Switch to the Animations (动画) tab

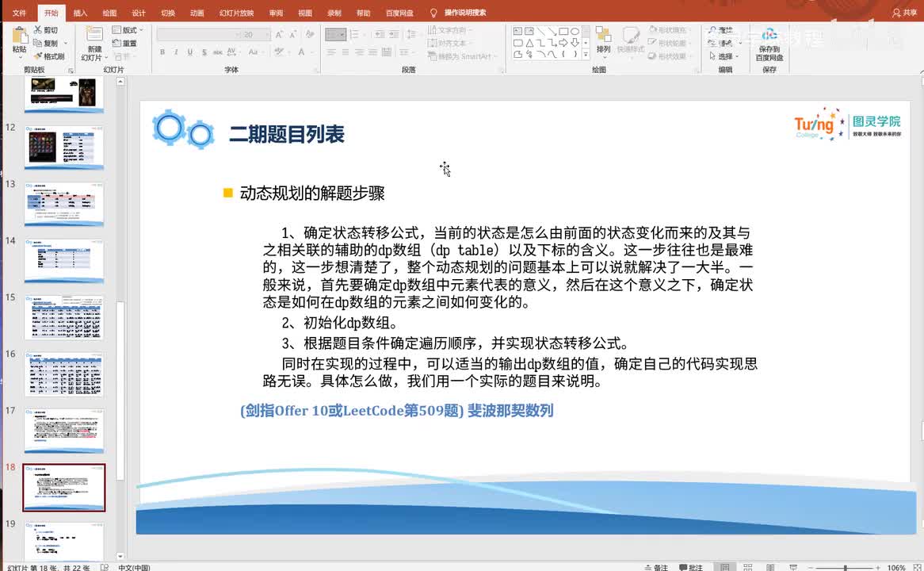(x=197, y=13)
